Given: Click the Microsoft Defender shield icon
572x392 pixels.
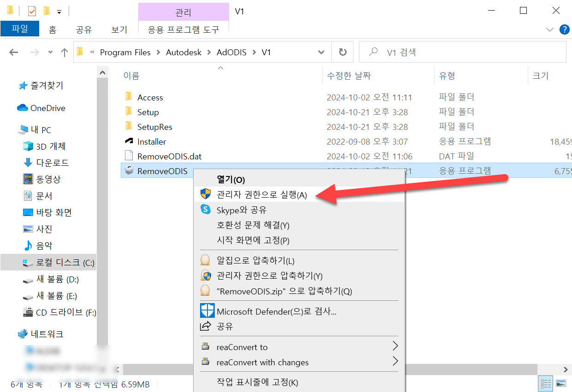Looking at the screenshot, I should pyautogui.click(x=207, y=311).
